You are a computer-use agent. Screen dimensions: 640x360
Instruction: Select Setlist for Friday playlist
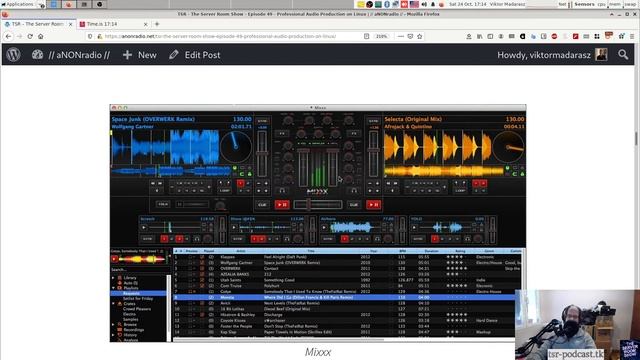pos(138,298)
